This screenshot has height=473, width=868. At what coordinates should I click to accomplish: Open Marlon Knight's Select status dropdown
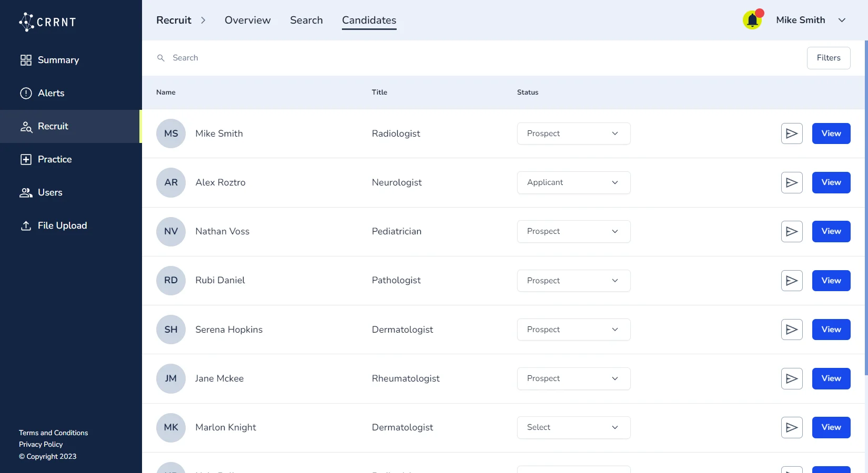(573, 427)
